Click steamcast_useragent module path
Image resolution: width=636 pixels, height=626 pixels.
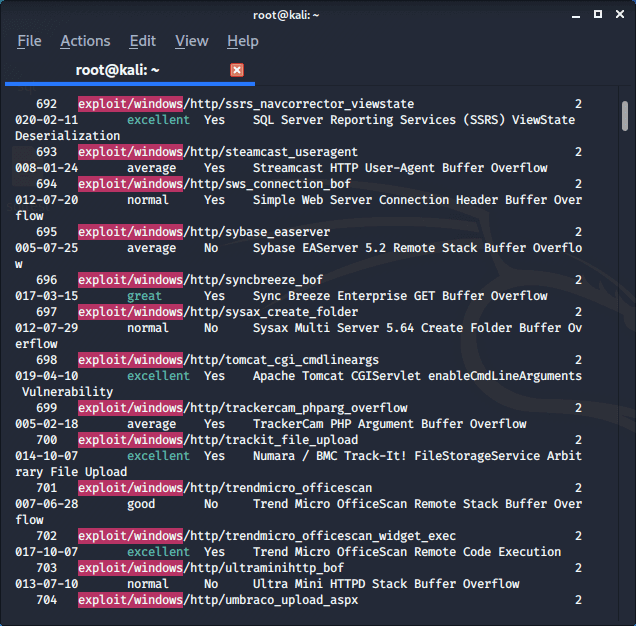[x=218, y=152]
